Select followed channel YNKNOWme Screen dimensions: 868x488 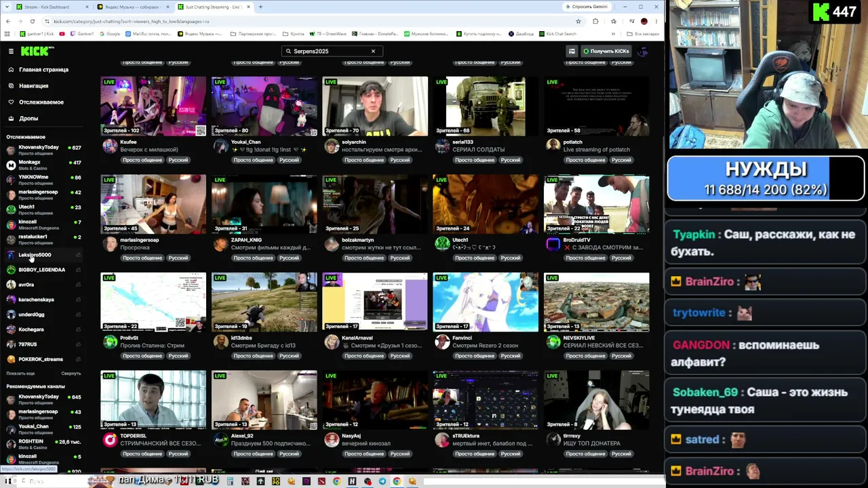coord(43,180)
